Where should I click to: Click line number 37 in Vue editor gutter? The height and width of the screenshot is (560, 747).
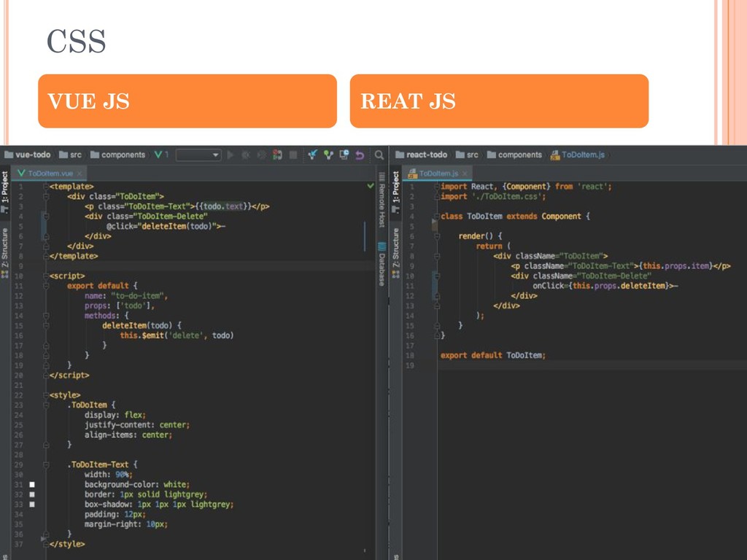click(x=18, y=544)
